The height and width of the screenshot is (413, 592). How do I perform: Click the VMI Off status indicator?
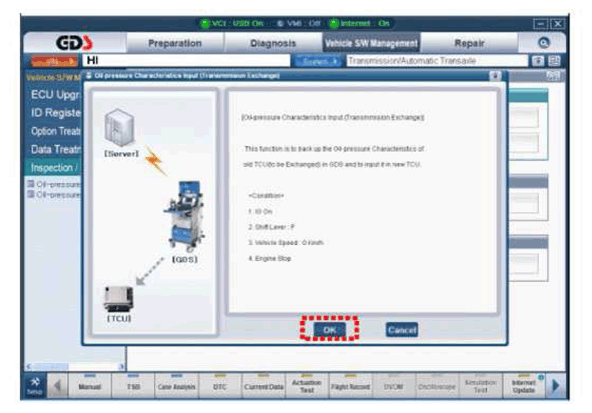tap(298, 23)
